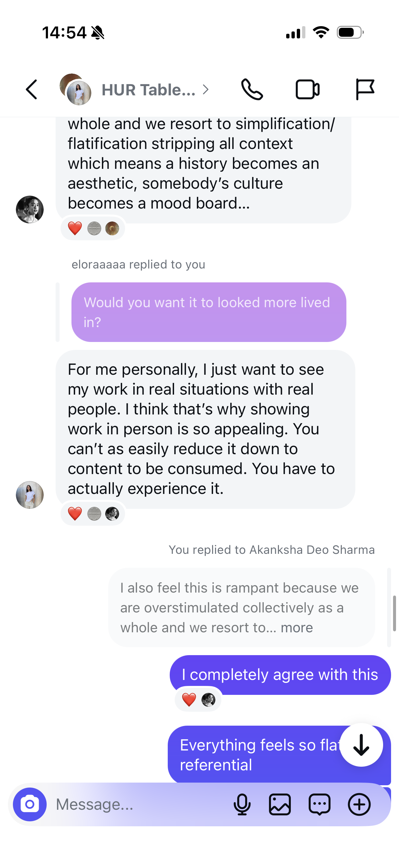Jump to latest messages with down arrow
399x868 pixels.
361,745
